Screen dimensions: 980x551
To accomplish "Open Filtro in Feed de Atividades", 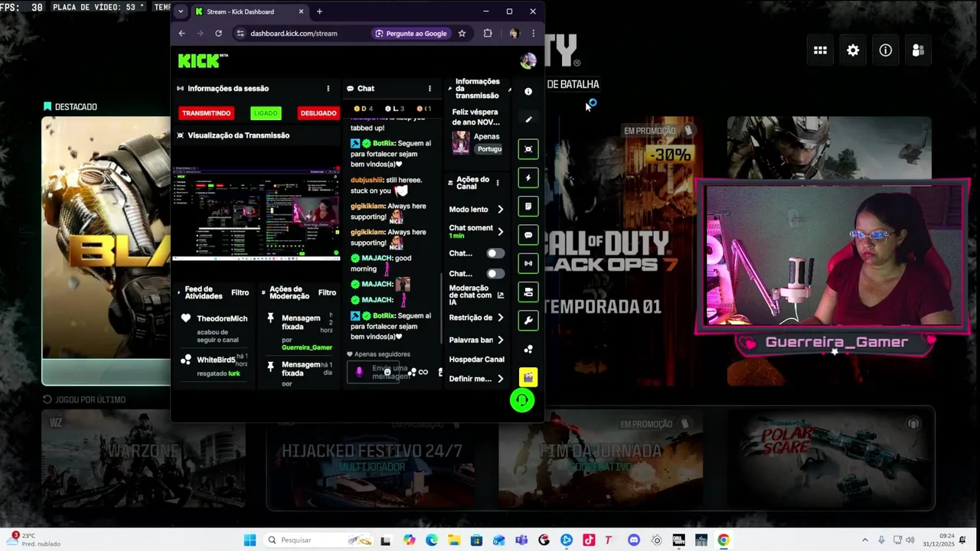I will [x=240, y=292].
